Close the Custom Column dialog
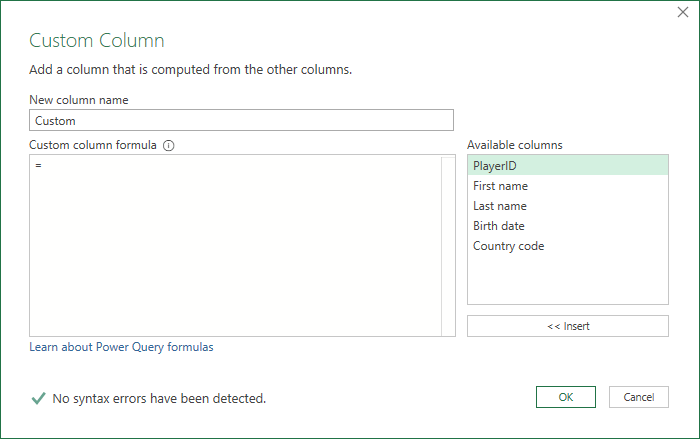700x439 pixels. tap(683, 12)
